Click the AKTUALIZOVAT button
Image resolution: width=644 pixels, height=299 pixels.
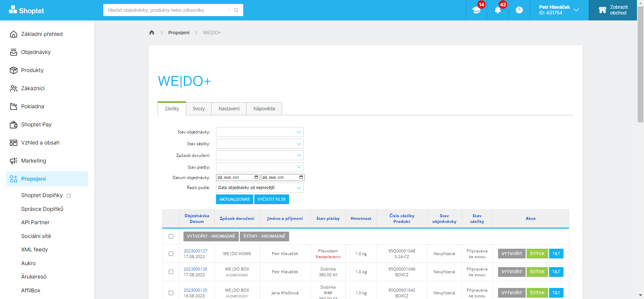tap(235, 199)
